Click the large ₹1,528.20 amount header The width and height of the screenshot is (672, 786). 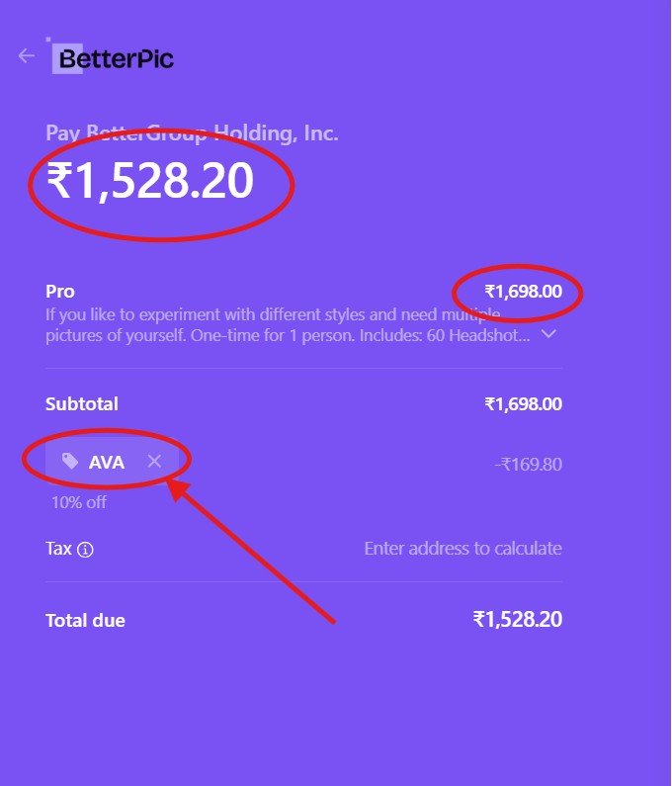coord(149,182)
